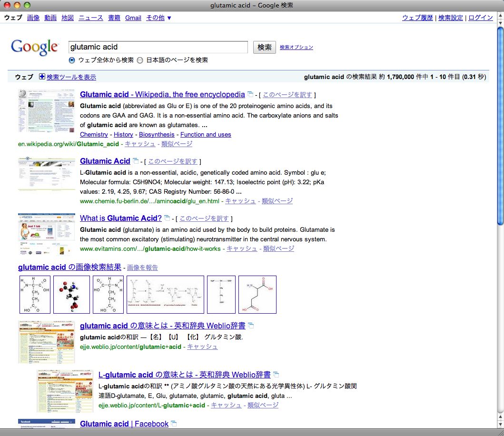The image size is (504, 436).
Task: Open 地図 in the top navigation
Action: click(x=68, y=18)
